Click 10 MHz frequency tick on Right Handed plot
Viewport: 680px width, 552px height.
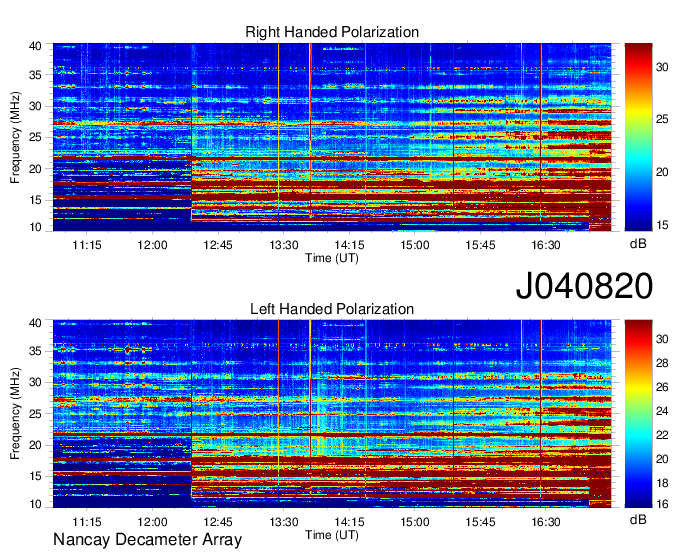click(x=35, y=227)
